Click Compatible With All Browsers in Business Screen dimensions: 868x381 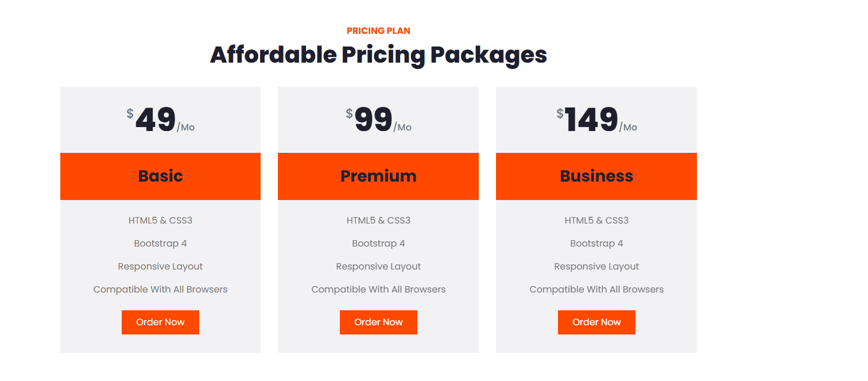click(x=596, y=290)
